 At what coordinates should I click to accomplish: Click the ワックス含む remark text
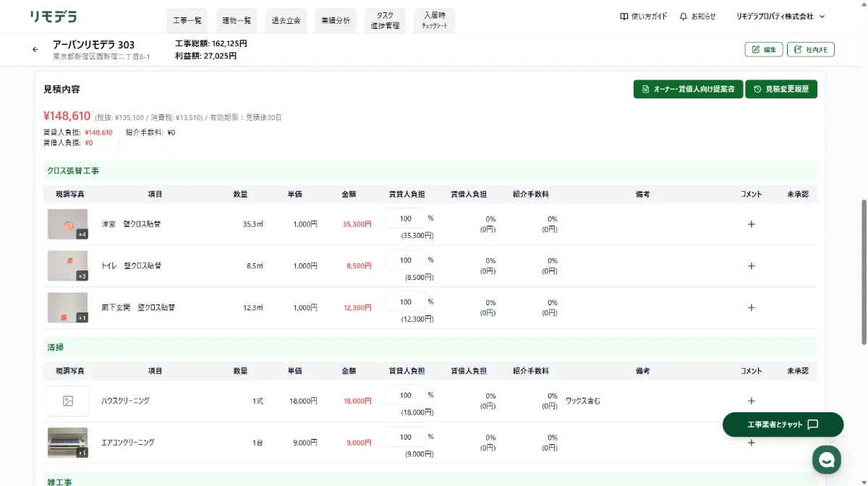pyautogui.click(x=583, y=401)
